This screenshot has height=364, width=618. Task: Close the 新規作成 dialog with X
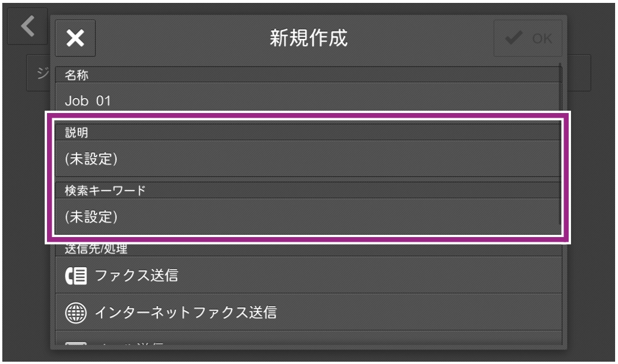click(x=75, y=38)
